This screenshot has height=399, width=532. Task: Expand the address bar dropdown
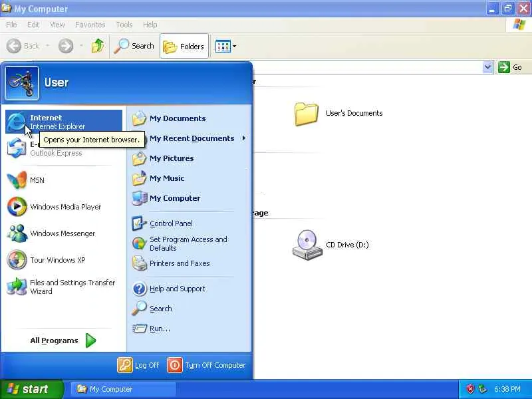click(x=487, y=67)
